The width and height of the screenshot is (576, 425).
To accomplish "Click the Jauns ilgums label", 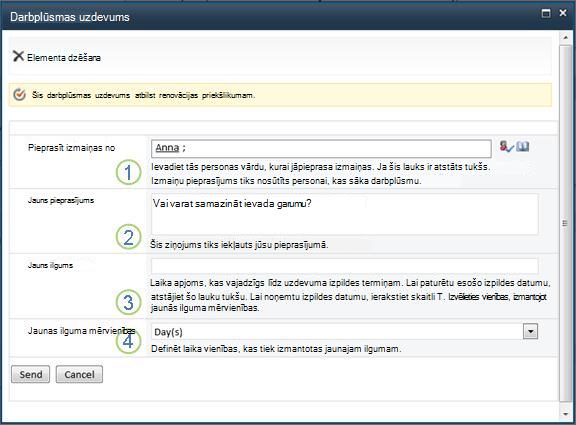I will click(x=50, y=265).
